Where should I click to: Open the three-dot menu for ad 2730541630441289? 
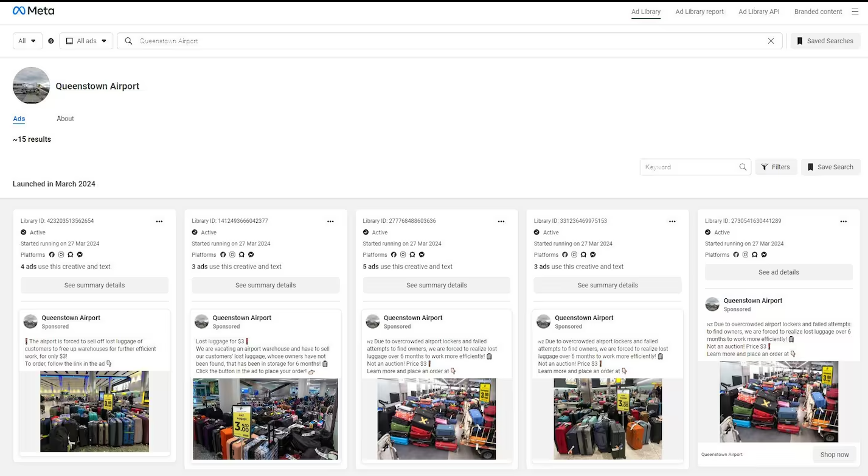[x=844, y=222]
